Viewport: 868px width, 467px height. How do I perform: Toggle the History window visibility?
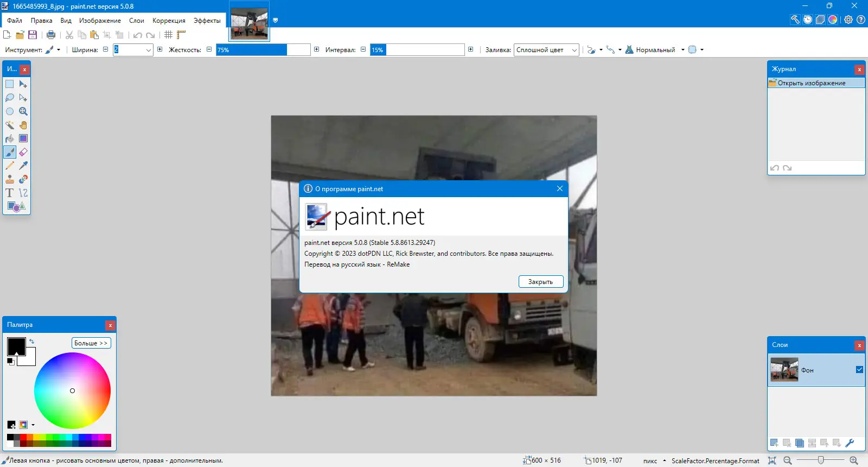click(x=808, y=20)
